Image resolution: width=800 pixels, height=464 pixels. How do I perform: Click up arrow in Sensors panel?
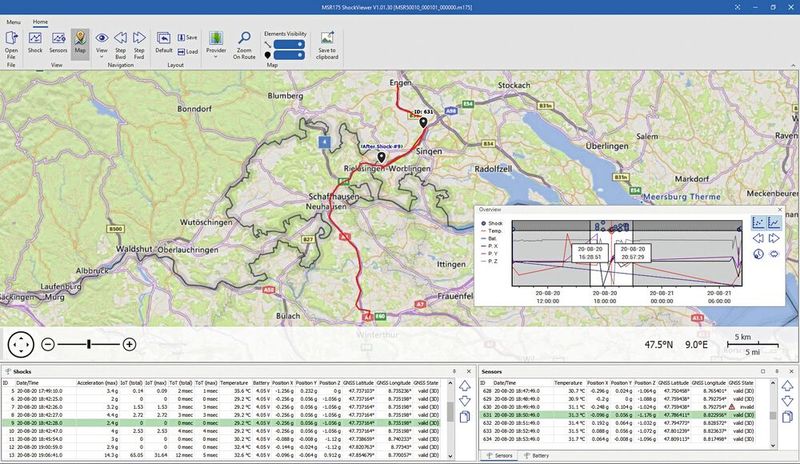[x=787, y=386]
